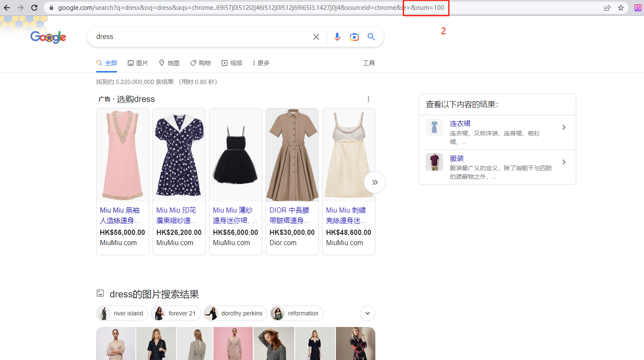Viewport: 644px width, 360px height.
Task: Open the share icon in the browser toolbar
Action: coord(607,7)
